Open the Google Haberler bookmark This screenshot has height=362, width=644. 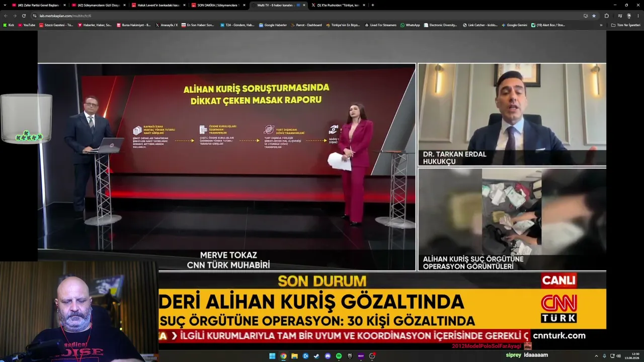coord(273,25)
